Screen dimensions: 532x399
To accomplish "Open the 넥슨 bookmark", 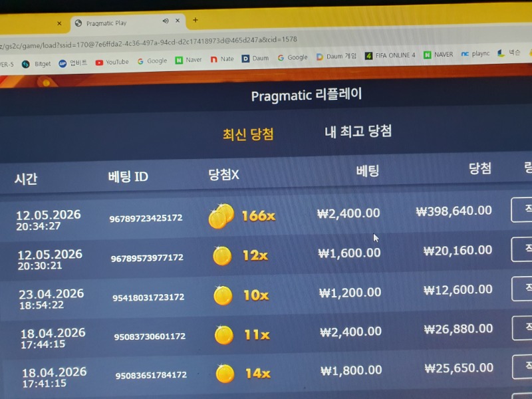I will (x=509, y=53).
